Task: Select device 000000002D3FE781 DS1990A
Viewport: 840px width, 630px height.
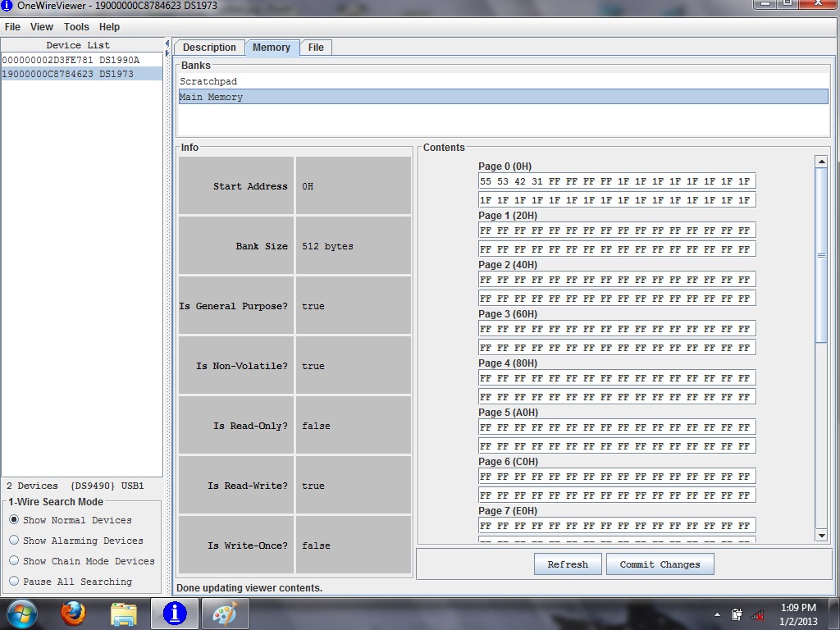Action: (82, 60)
